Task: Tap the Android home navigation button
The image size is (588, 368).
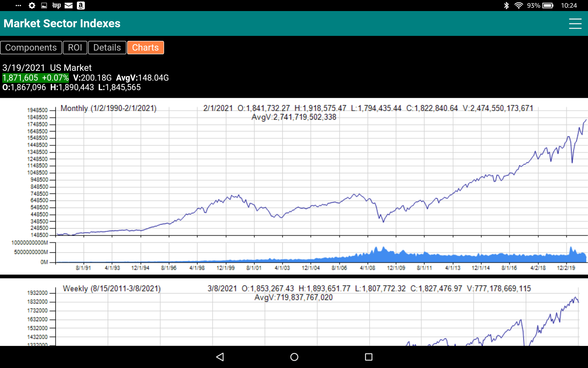Action: tap(294, 357)
